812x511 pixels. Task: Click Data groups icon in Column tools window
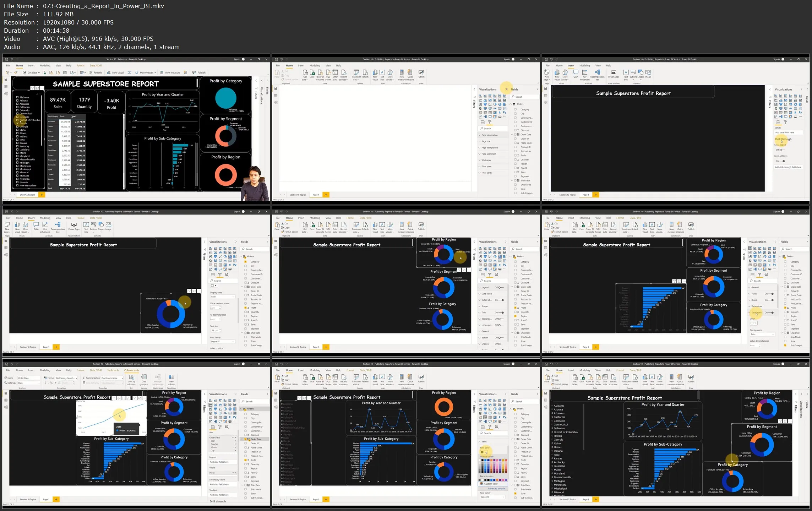[x=144, y=380]
